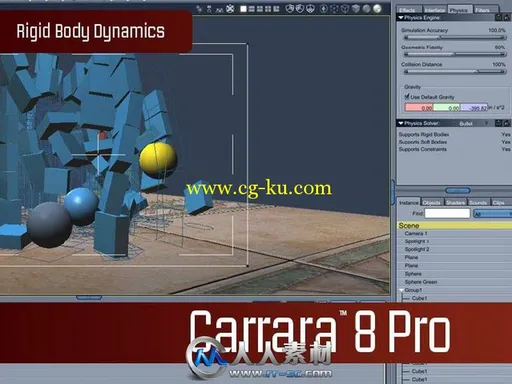Image resolution: width=512 pixels, height=384 pixels.
Task: Switch to the Instance tab
Action: click(409, 202)
